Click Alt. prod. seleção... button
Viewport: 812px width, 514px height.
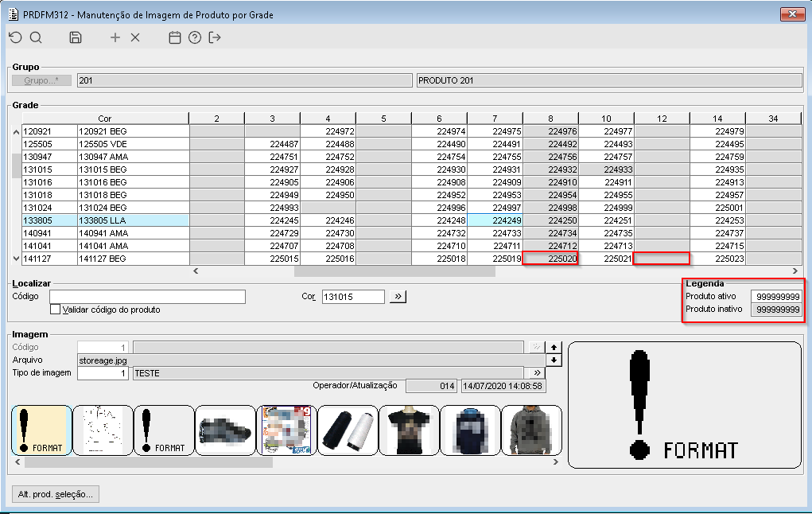tap(56, 494)
